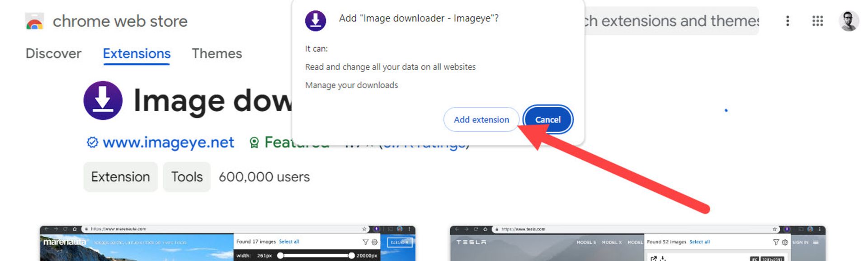Open the Tesla preview screenshot
The image size is (868, 261).
637,243
